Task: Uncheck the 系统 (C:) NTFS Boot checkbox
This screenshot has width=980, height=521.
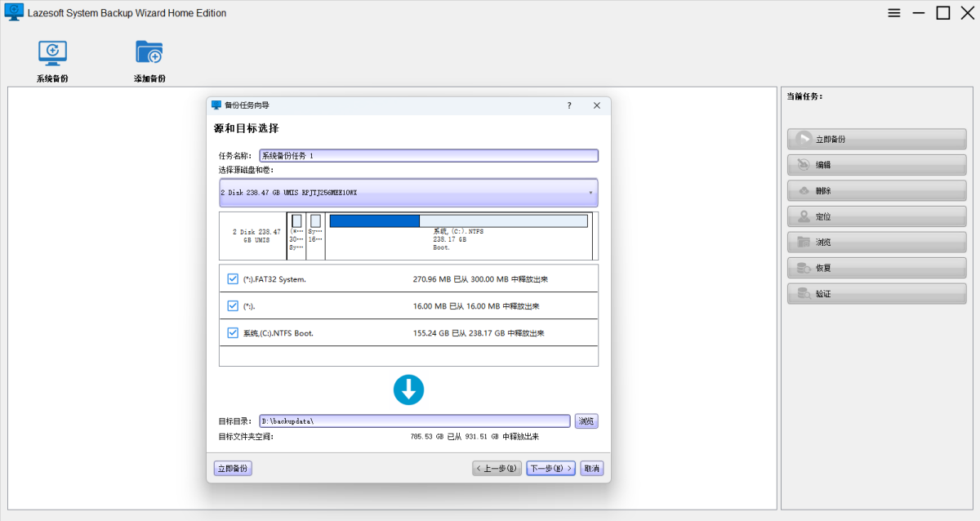Action: [233, 333]
